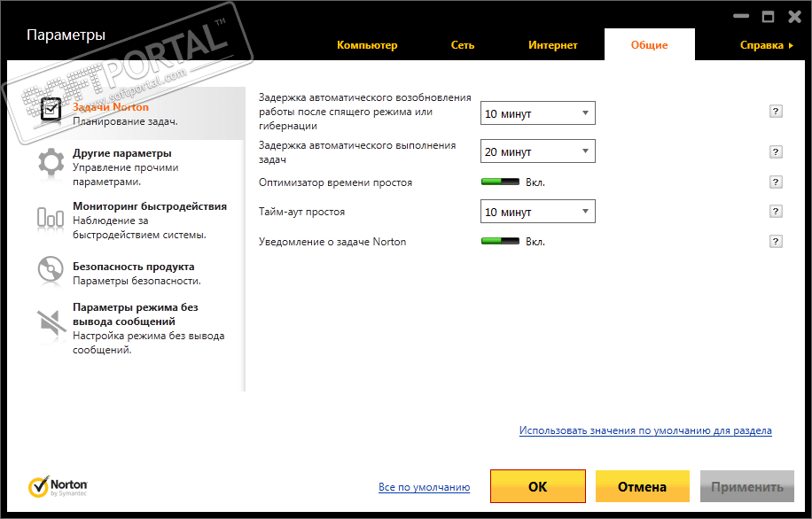Open help for sleep resume delay setting
The image size is (812, 519).
click(x=776, y=112)
